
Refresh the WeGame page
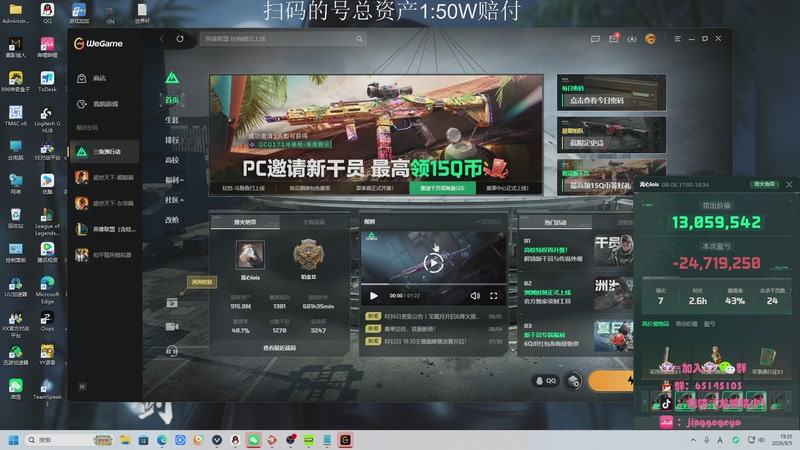point(180,39)
